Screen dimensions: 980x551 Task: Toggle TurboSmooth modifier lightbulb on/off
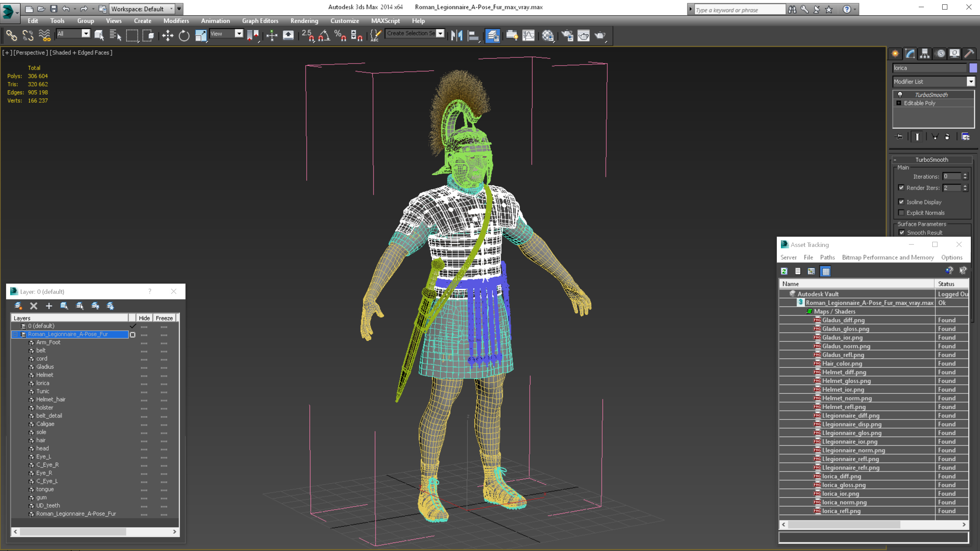900,95
